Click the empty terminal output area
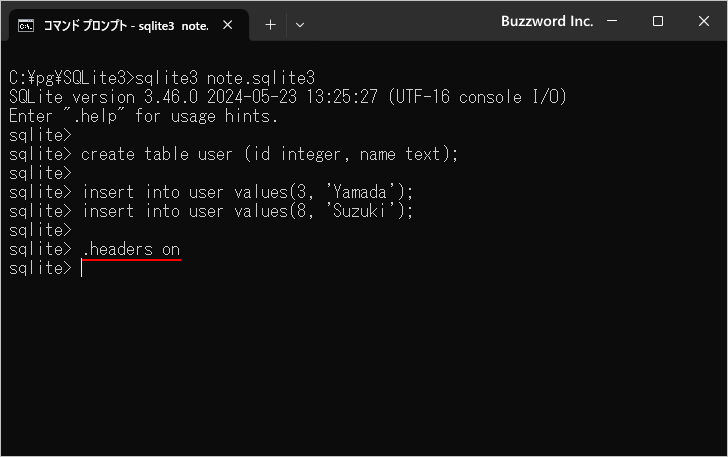The image size is (728, 457). pyautogui.click(x=364, y=362)
